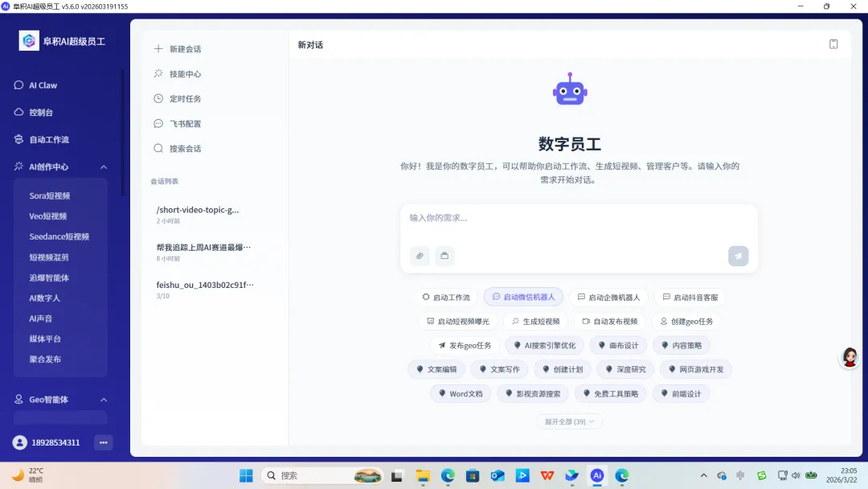Select the 网页游戏开发 chip
Image resolution: width=868 pixels, height=489 pixels.
(696, 369)
